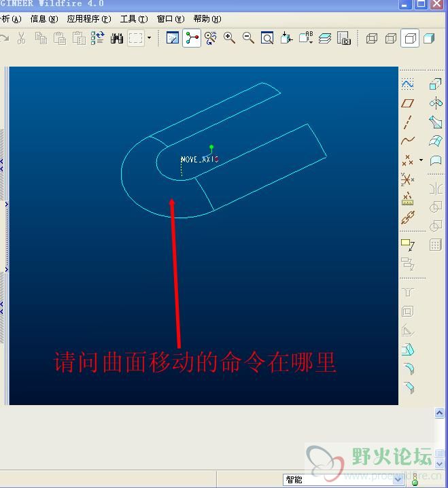Open the Reorient view tool
Image resolution: width=448 pixels, height=488 pixels.
coord(286,38)
